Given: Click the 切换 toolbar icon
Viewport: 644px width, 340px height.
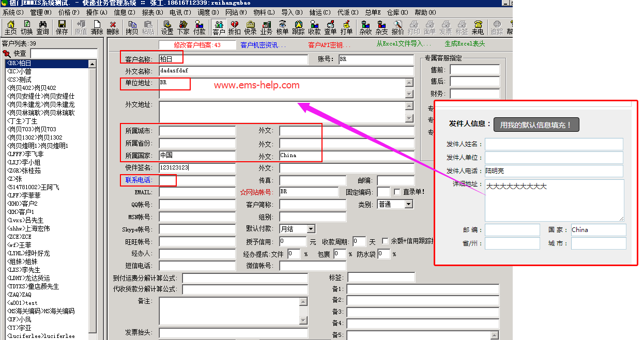Looking at the screenshot, I should coord(27,28).
